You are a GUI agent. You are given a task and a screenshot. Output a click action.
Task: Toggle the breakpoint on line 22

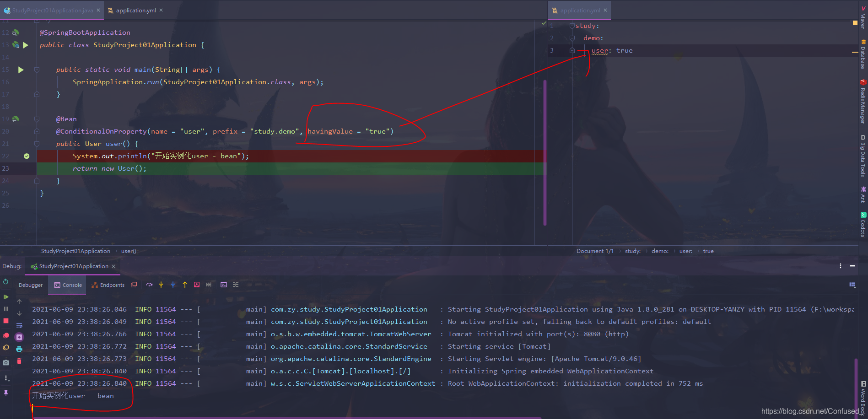coord(27,156)
